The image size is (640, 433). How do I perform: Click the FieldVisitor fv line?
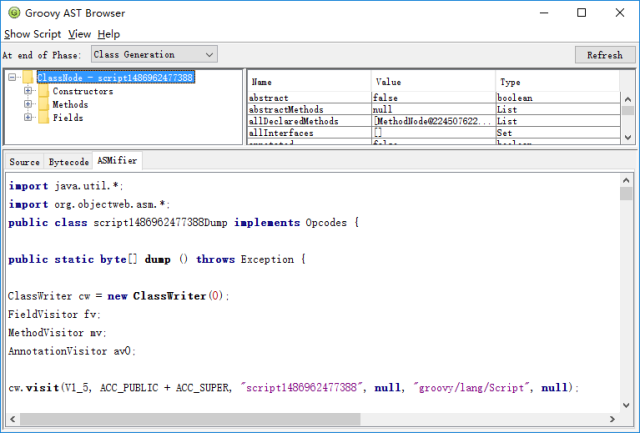54,315
